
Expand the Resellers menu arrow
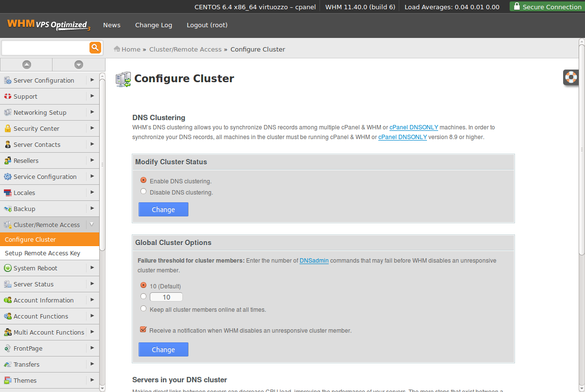click(92, 160)
